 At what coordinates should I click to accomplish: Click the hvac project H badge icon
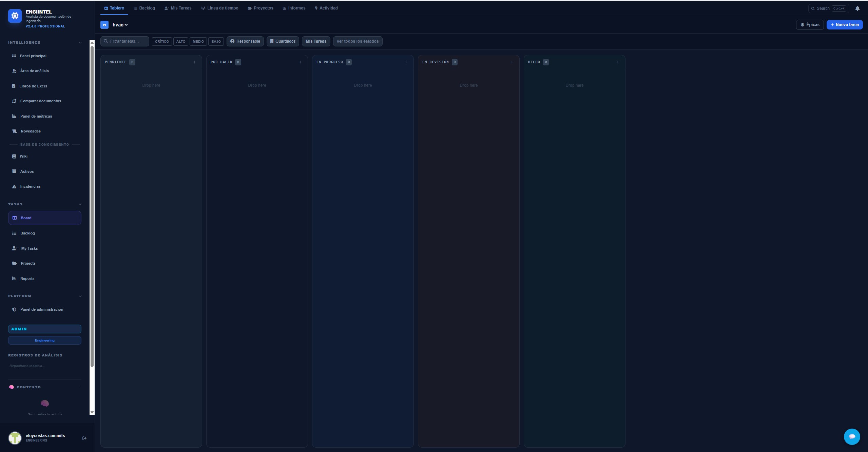click(104, 25)
